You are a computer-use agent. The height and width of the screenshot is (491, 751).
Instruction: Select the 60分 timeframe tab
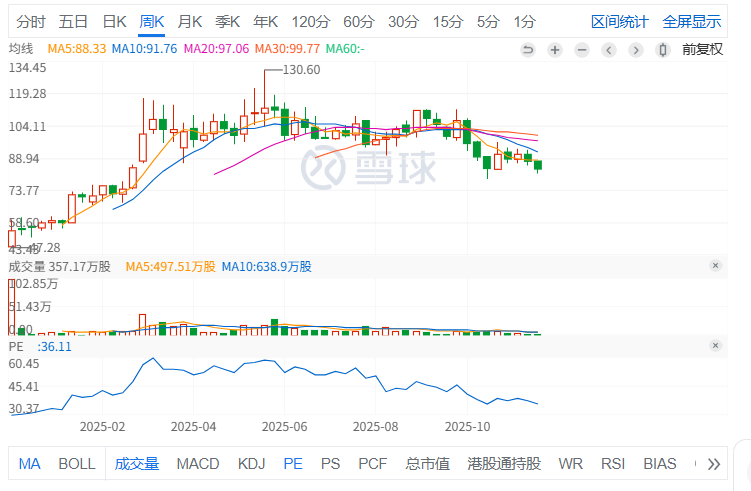point(359,21)
